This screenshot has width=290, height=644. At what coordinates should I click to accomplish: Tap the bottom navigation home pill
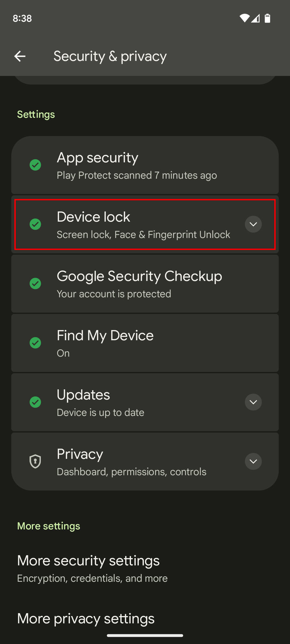pyautogui.click(x=145, y=635)
